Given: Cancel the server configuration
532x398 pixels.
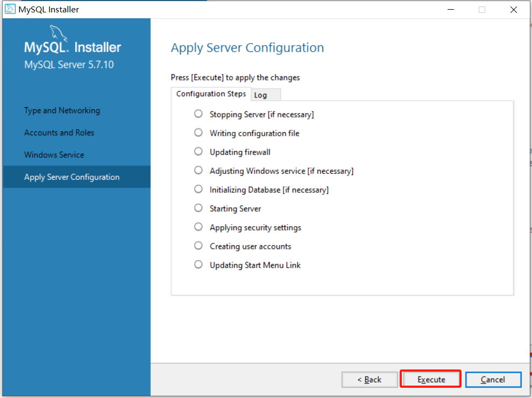Looking at the screenshot, I should (493, 380).
